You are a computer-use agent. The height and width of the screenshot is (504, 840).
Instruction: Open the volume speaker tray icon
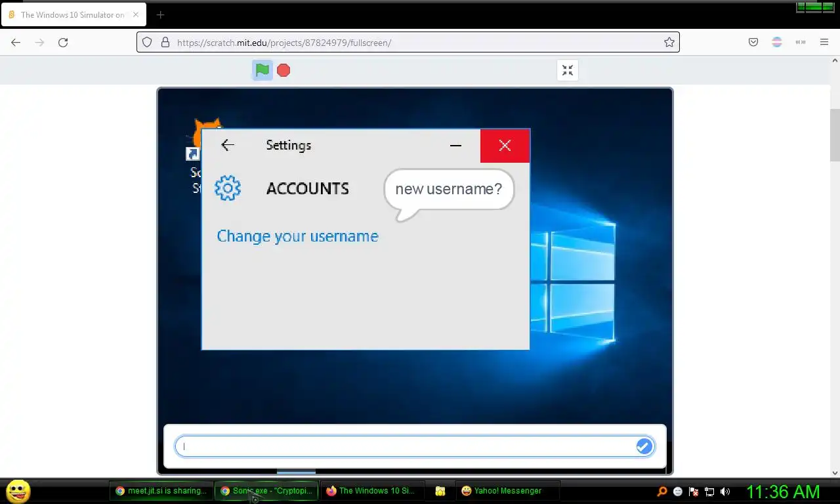coord(725,492)
